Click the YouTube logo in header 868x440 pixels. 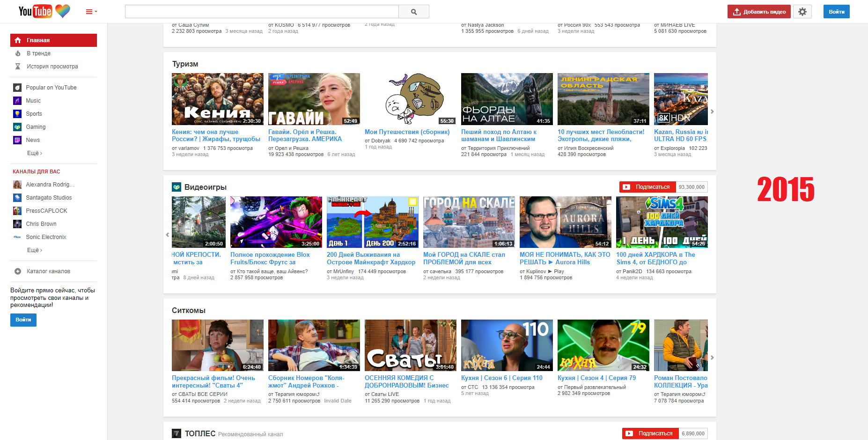(35, 11)
